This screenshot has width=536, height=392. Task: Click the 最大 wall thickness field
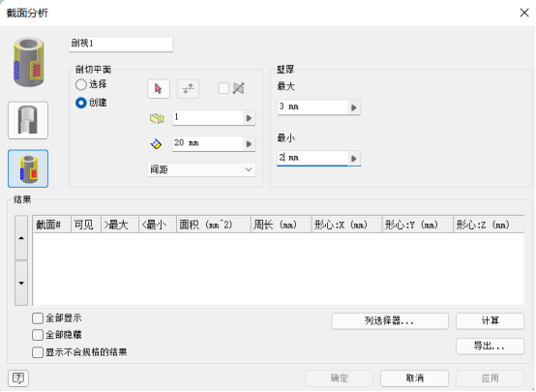point(313,107)
